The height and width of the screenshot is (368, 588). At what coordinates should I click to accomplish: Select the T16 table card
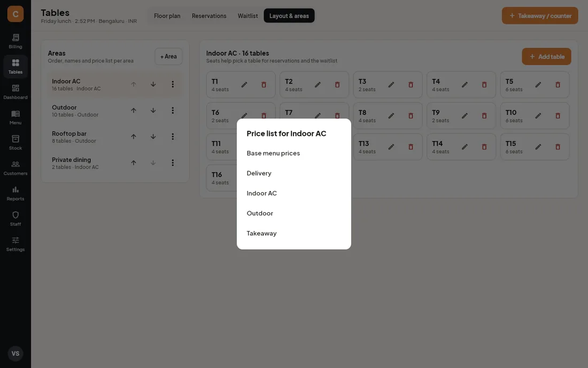click(222, 178)
